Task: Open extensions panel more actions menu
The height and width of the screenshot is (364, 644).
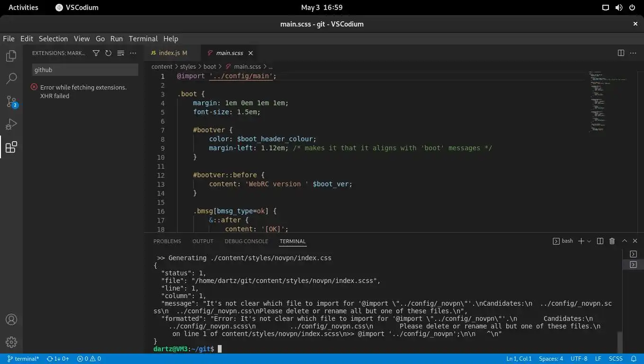Action: [133, 53]
